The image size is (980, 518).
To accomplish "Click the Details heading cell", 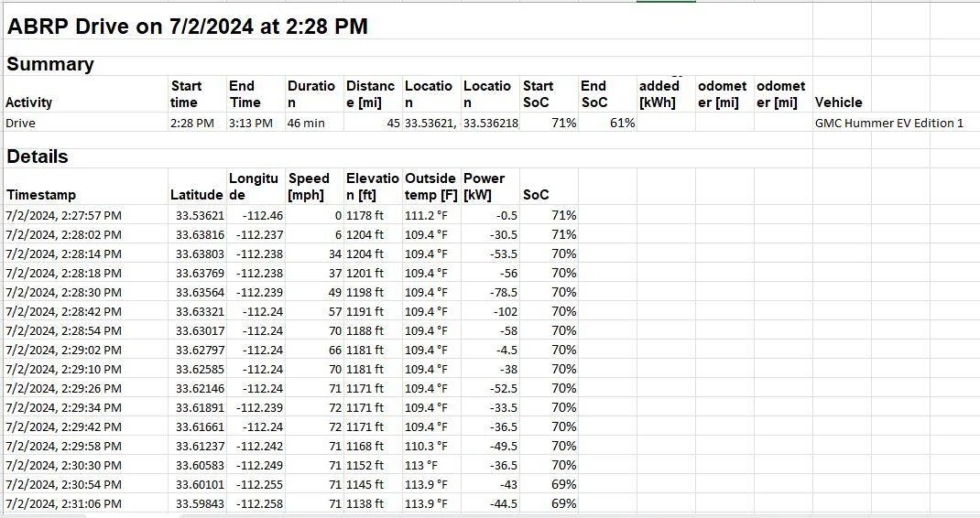I will pyautogui.click(x=38, y=156).
